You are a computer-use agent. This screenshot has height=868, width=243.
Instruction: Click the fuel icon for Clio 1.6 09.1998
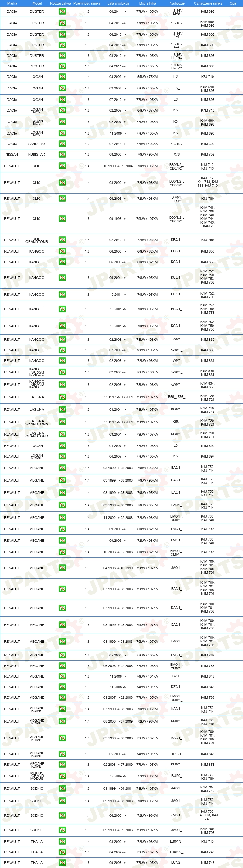62,219
